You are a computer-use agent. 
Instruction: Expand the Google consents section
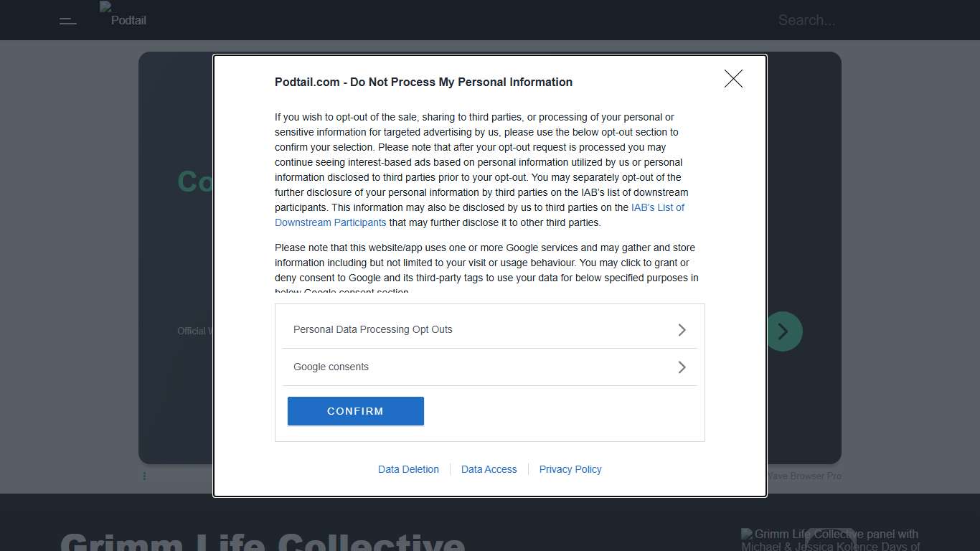[331, 367]
